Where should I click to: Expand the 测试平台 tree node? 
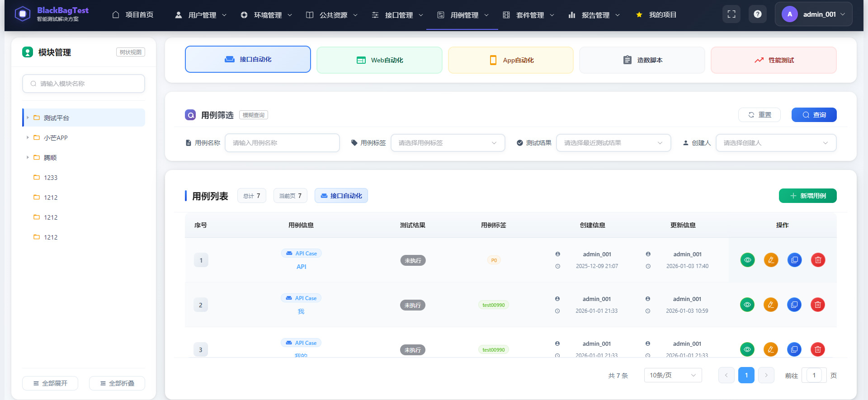[x=28, y=118]
